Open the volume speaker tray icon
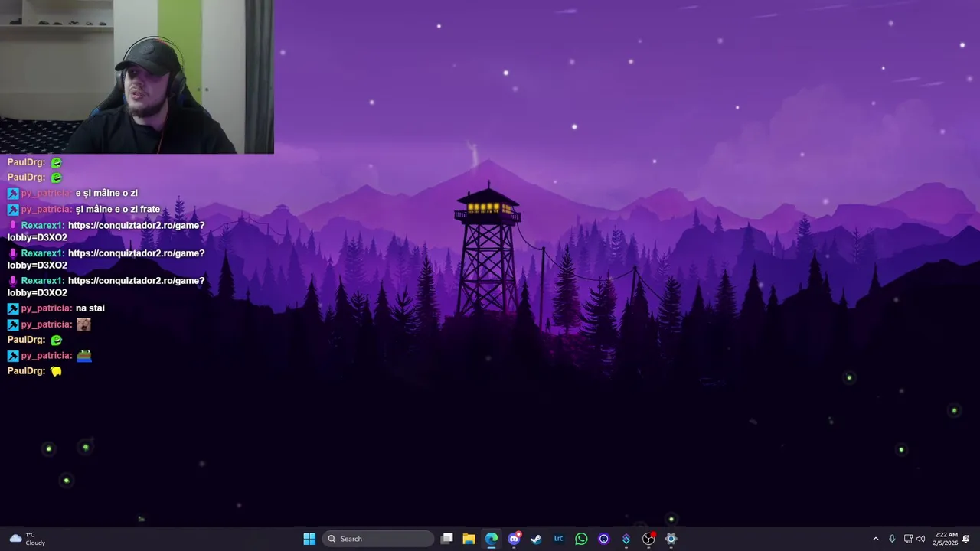Image resolution: width=980 pixels, height=551 pixels. point(920,539)
